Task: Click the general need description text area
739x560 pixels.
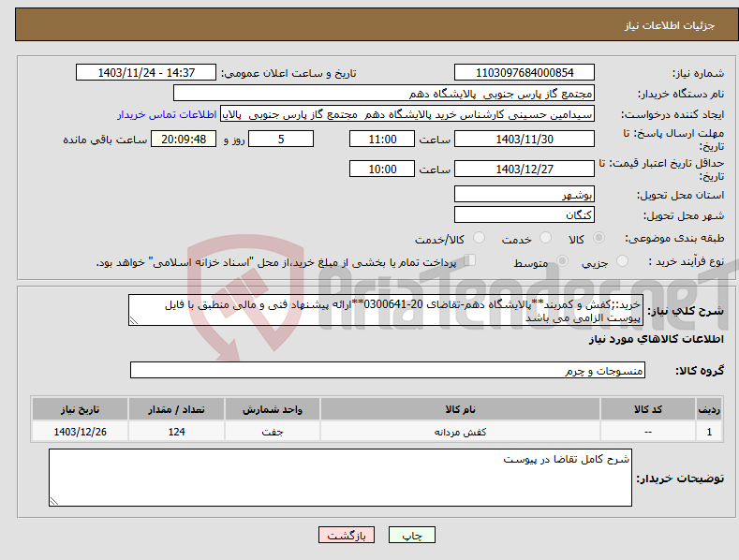Action: (386, 311)
